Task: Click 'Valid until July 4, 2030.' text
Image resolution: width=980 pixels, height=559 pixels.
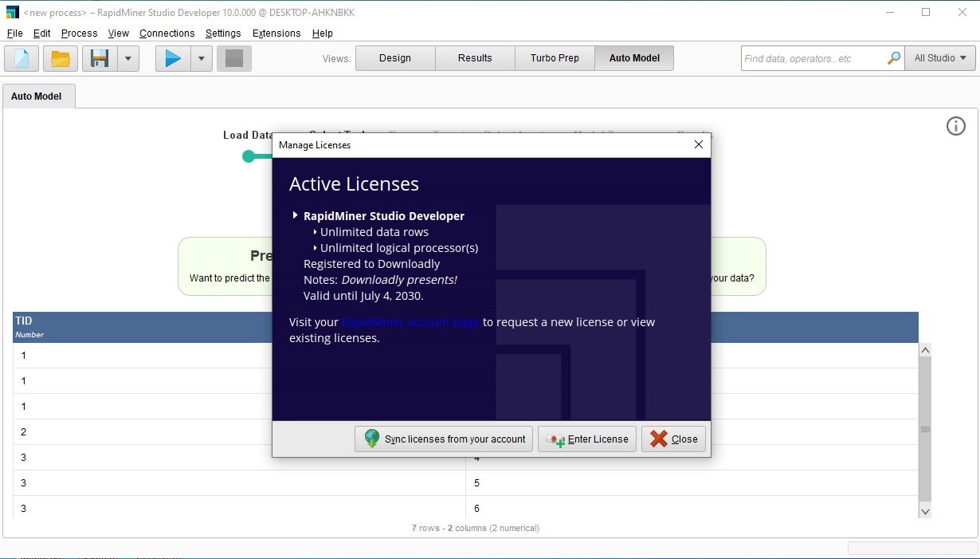Action: (363, 296)
